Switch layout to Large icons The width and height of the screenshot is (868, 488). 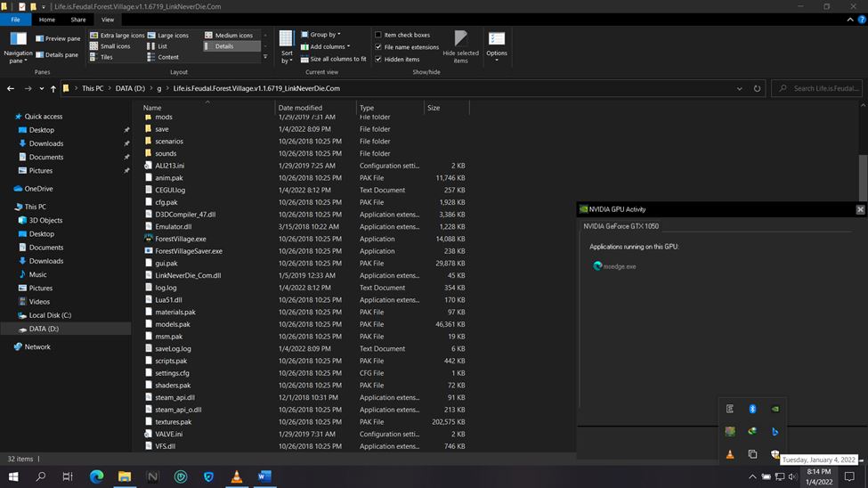(x=168, y=35)
